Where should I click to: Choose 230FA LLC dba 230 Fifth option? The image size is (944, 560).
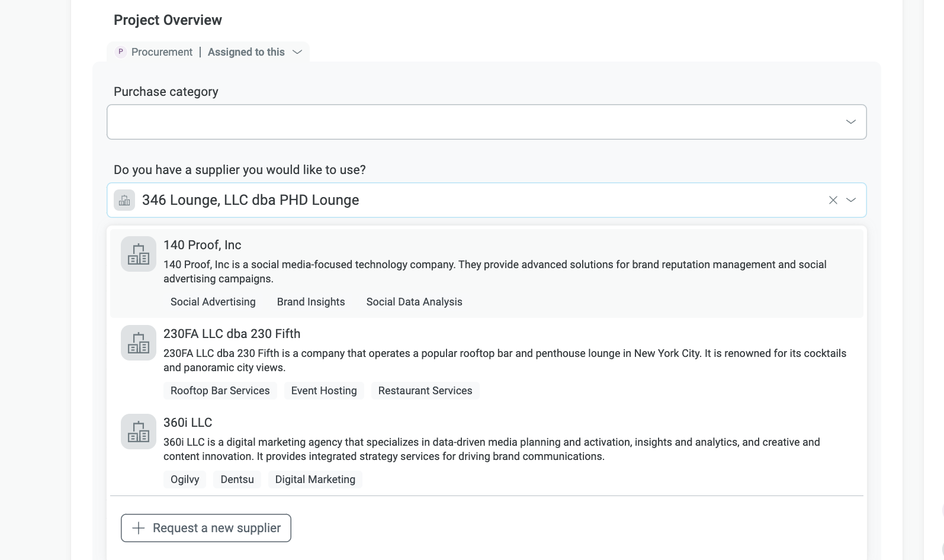point(232,334)
